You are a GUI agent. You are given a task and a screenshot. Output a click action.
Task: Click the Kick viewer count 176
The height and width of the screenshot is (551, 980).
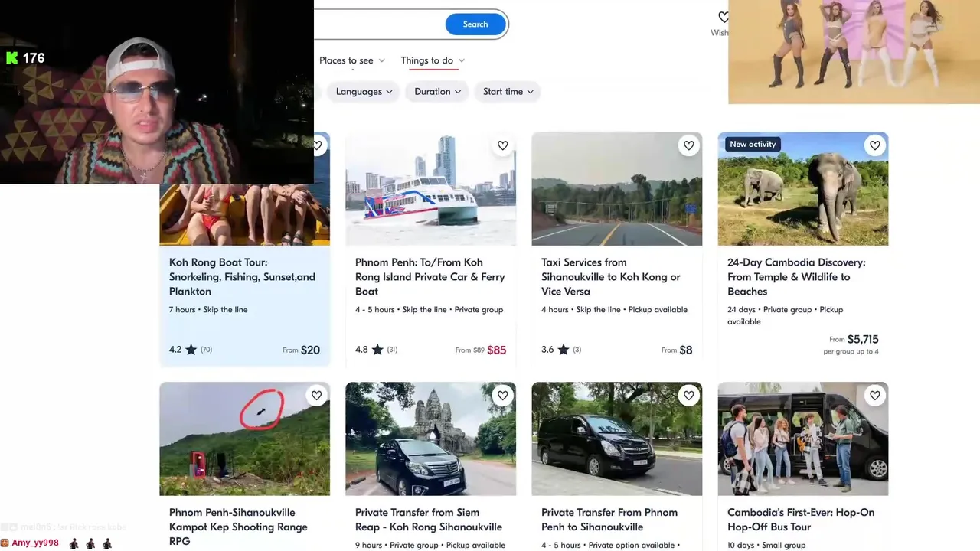click(25, 58)
